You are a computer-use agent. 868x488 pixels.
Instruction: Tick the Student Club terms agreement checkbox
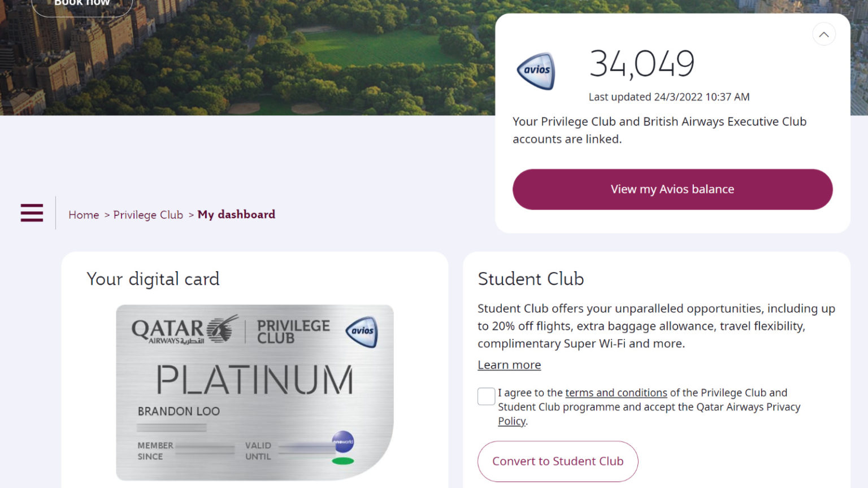coord(486,396)
